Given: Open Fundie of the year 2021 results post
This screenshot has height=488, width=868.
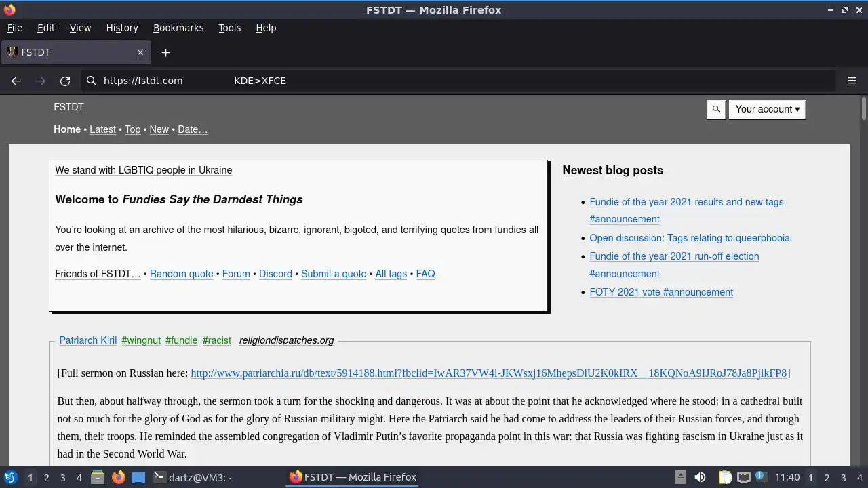Looking at the screenshot, I should tap(686, 202).
